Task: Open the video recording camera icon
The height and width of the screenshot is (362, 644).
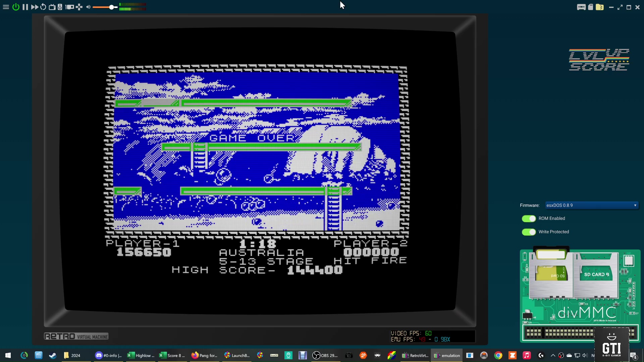Action: [x=70, y=7]
